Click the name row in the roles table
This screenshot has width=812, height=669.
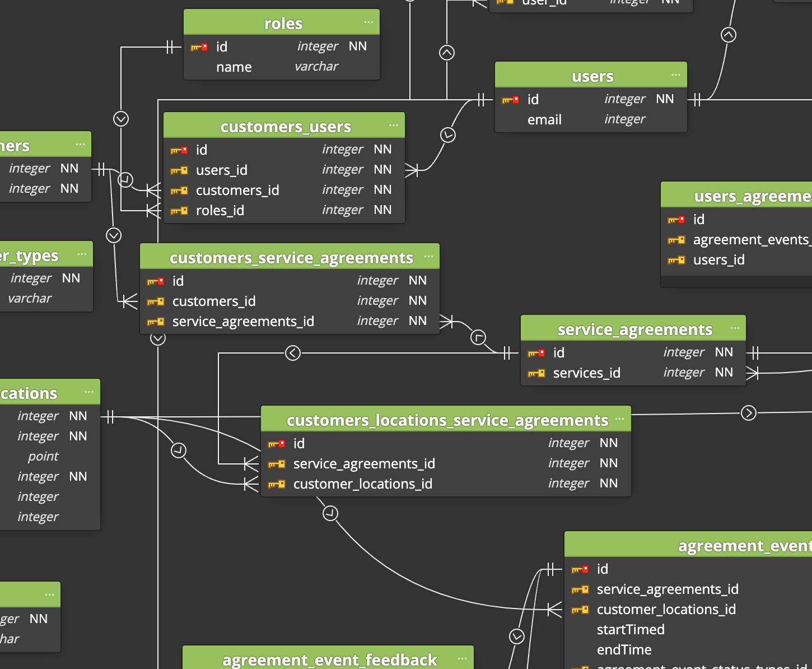pyautogui.click(x=234, y=66)
